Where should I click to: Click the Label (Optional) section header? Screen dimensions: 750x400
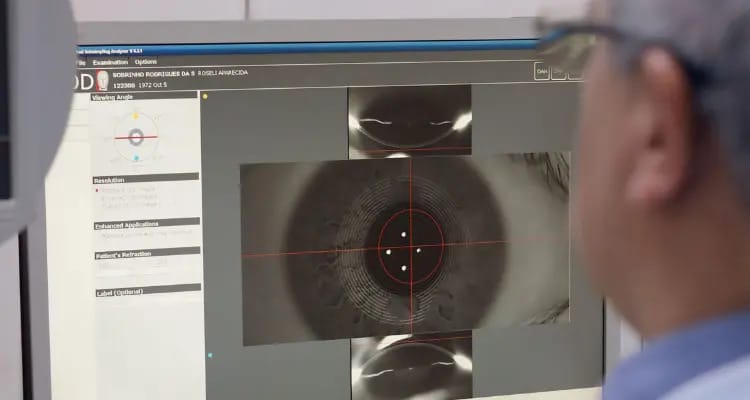(x=148, y=290)
